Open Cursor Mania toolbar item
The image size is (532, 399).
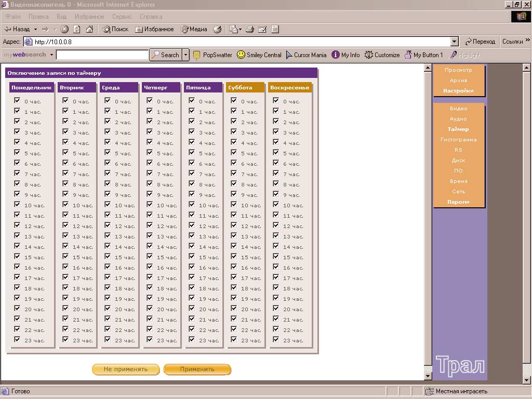(306, 55)
